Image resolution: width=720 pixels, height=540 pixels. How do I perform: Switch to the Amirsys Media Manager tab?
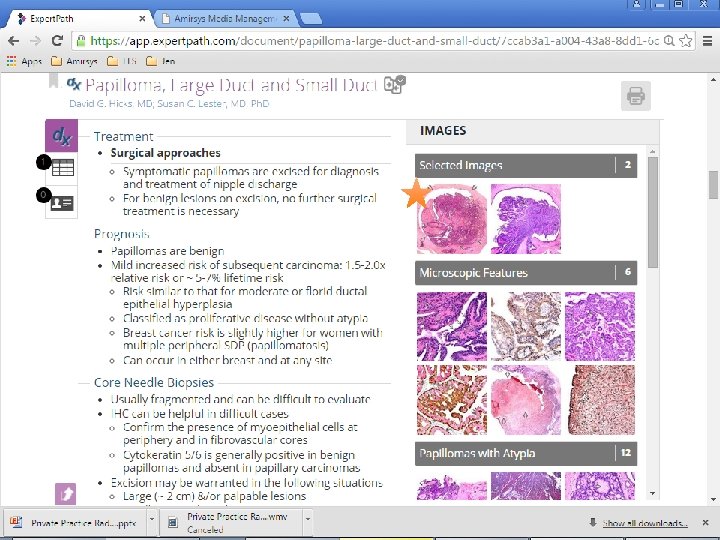point(225,19)
